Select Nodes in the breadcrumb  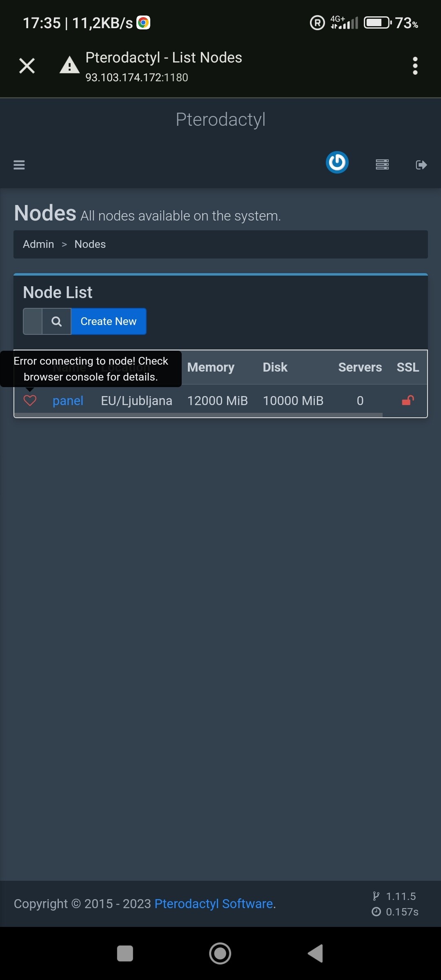click(x=90, y=244)
